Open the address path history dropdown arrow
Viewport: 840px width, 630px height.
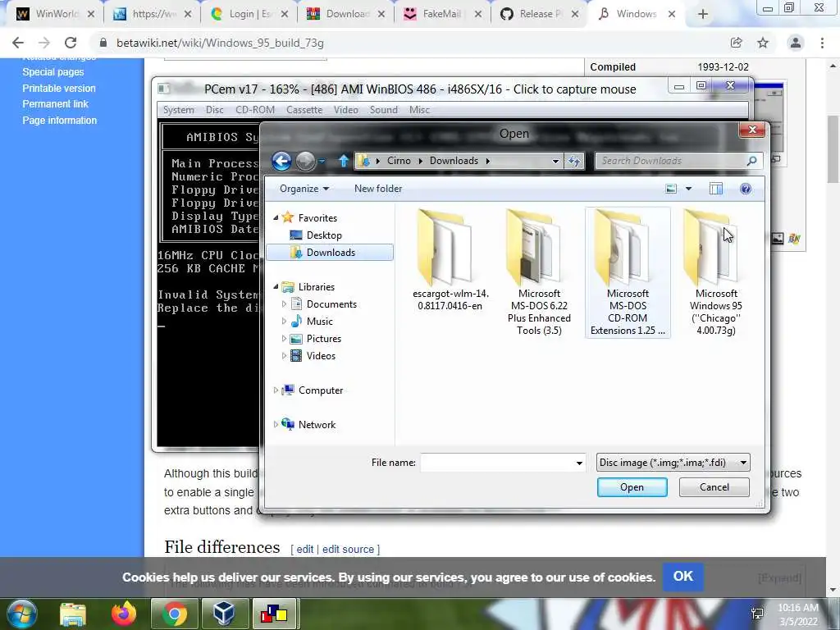(x=555, y=161)
